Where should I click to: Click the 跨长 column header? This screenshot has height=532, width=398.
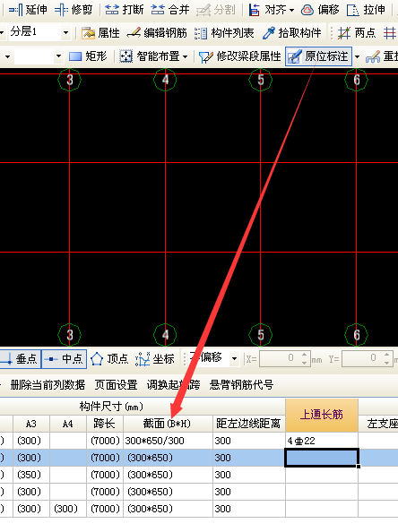tap(105, 424)
